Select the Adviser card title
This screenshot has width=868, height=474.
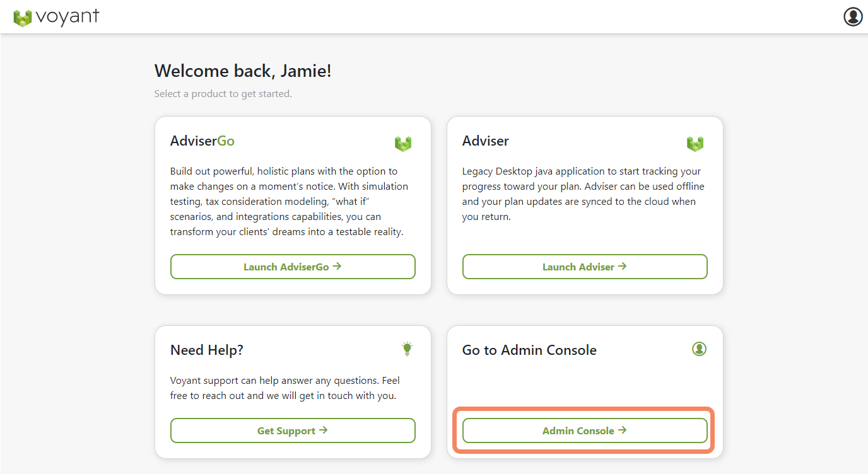(x=486, y=141)
